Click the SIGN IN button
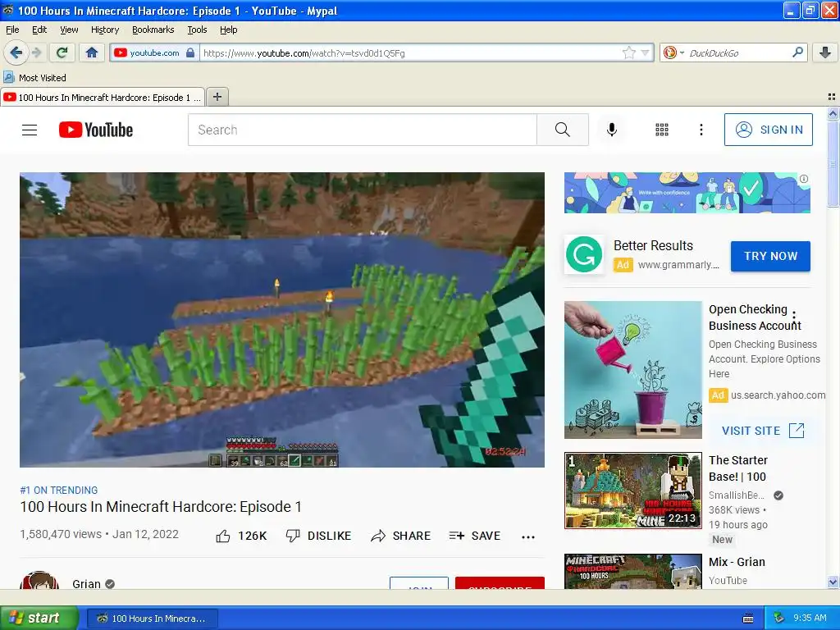The height and width of the screenshot is (630, 840). 768,130
